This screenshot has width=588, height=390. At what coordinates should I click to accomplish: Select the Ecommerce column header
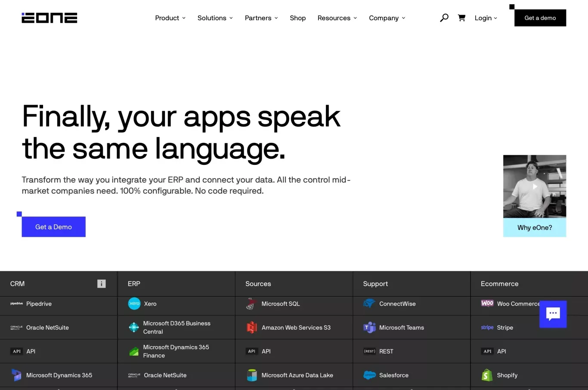[499, 284]
